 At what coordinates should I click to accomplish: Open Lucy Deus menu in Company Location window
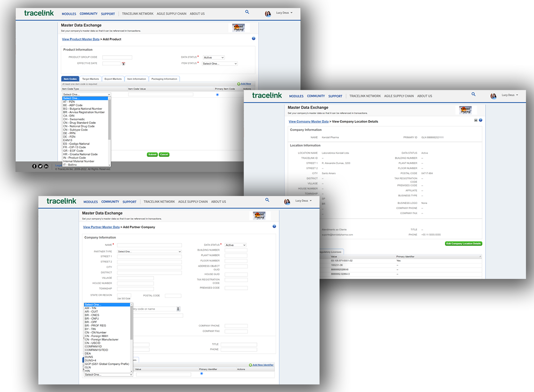(x=510, y=95)
